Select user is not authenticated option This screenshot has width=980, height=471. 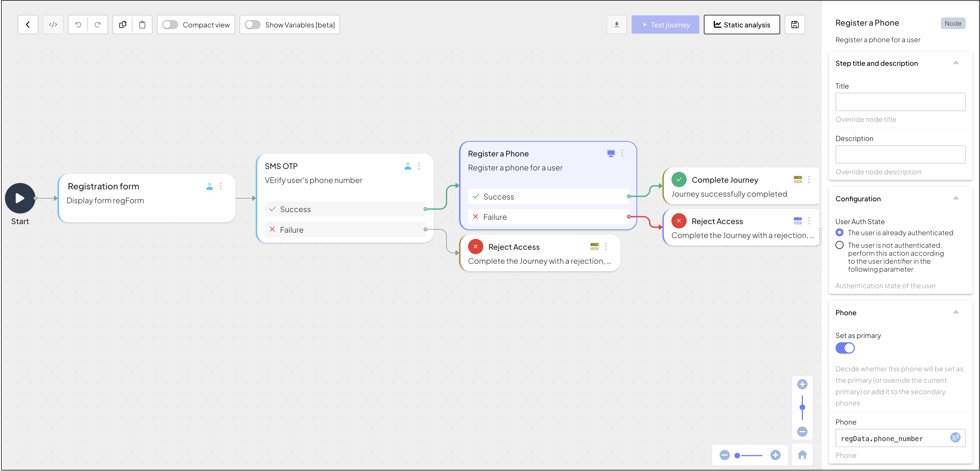click(839, 245)
